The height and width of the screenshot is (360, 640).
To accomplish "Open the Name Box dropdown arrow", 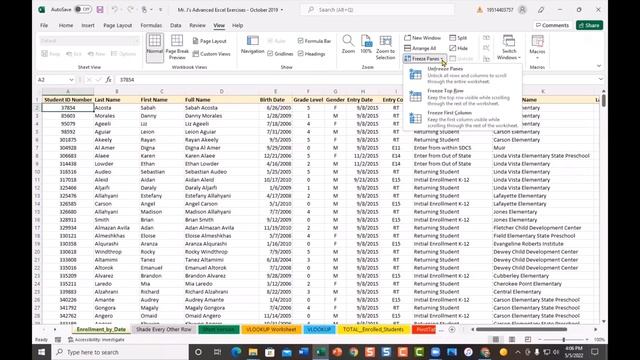I will click(x=71, y=80).
